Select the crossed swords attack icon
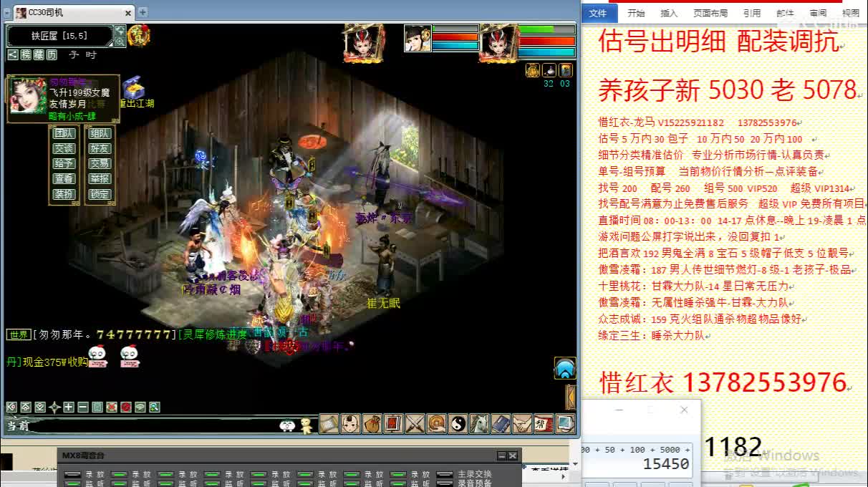 [415, 423]
